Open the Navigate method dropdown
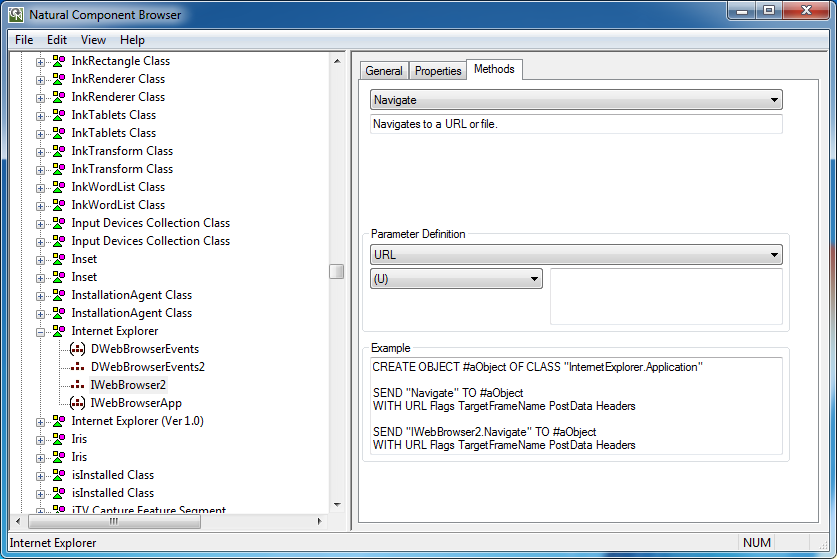 tap(774, 100)
